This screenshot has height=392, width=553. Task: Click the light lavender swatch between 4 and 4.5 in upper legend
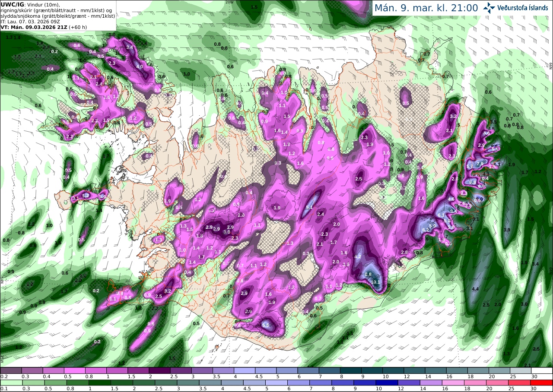[244, 370]
